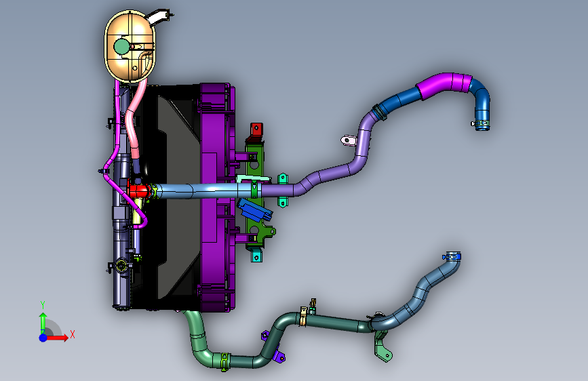
Task: Select the yellow-green clamp on lower hose
Action: coord(224,361)
